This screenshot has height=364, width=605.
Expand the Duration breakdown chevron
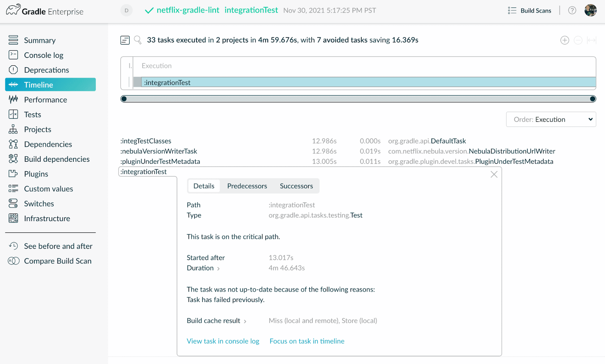[x=219, y=268]
